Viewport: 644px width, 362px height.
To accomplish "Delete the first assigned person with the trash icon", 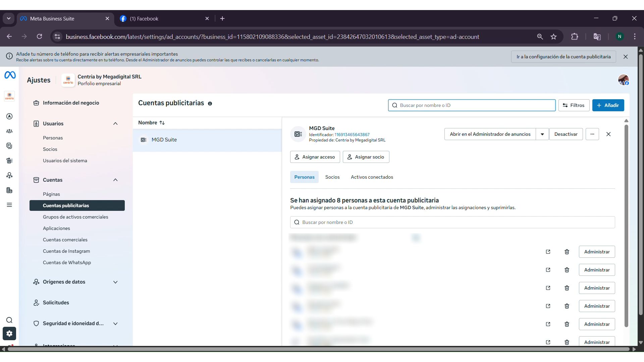I will coord(567,252).
